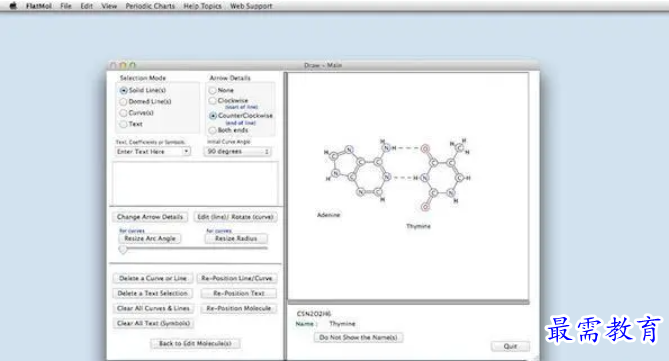
Task: Open the Help Topics menu
Action: tap(202, 6)
